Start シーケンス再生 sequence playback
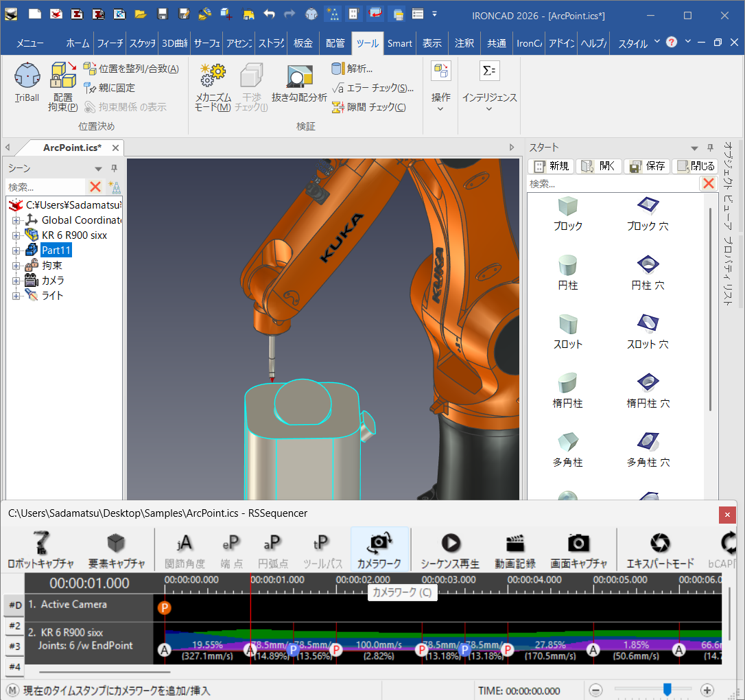 [450, 550]
